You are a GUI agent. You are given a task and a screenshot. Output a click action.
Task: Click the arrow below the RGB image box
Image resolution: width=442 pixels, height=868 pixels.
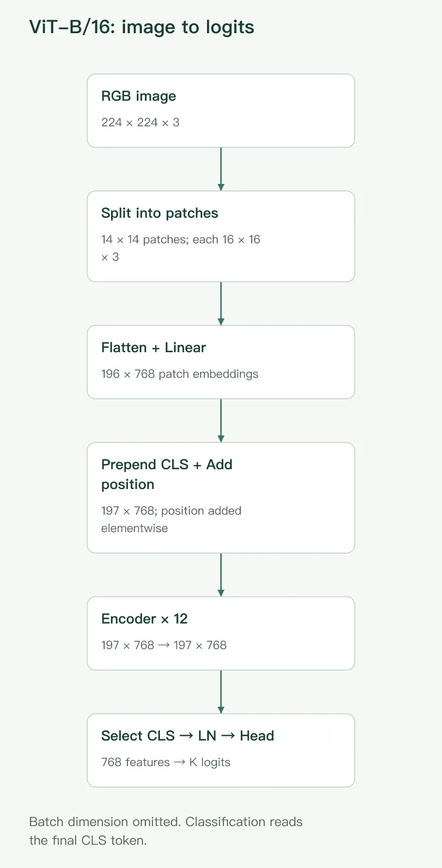221,169
